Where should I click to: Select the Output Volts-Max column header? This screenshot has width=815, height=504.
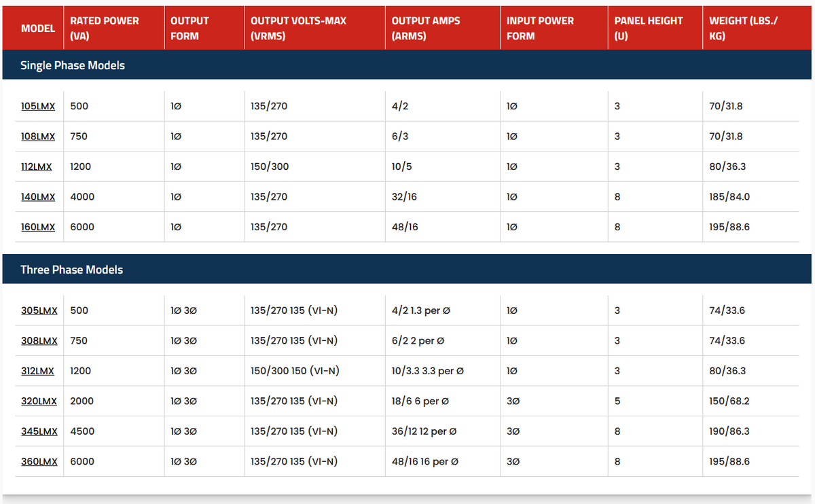point(298,28)
